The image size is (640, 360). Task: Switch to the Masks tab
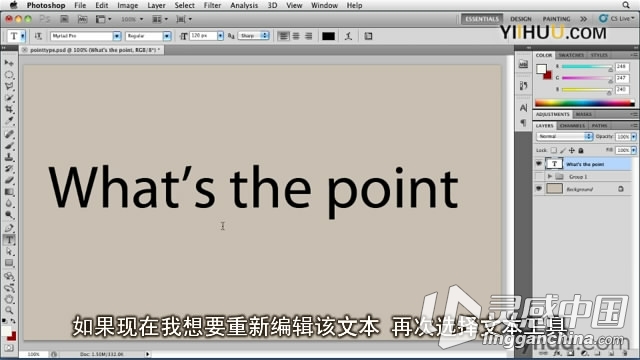pos(584,114)
